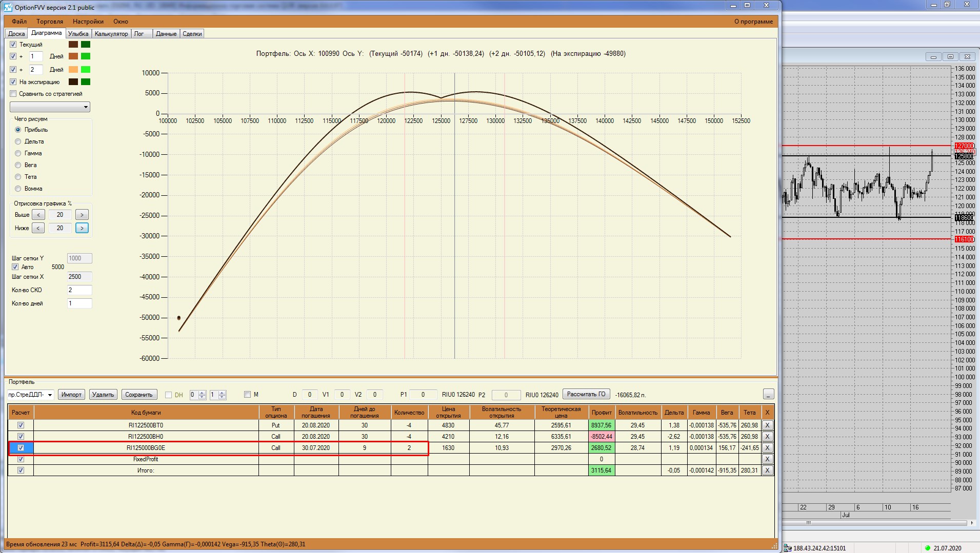Screen dimensions: 980x553
Task: Increase the Ниже chart percentage with right arrow
Action: tap(82, 228)
